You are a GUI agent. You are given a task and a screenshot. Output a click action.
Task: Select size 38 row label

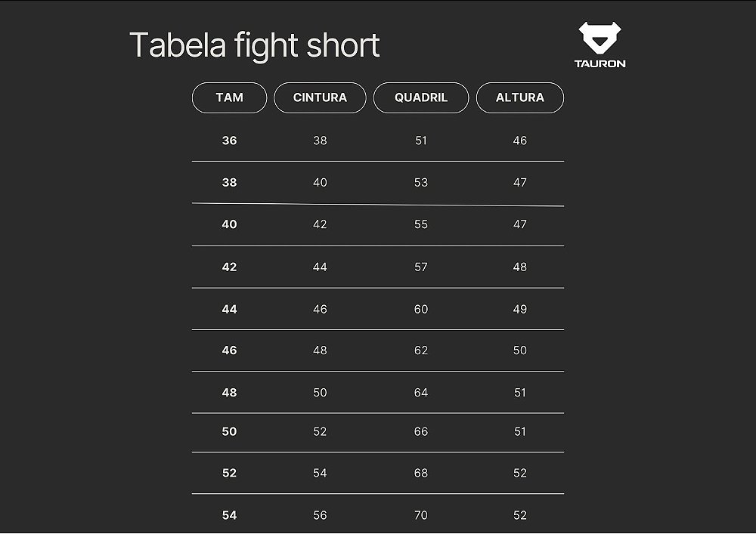point(229,182)
